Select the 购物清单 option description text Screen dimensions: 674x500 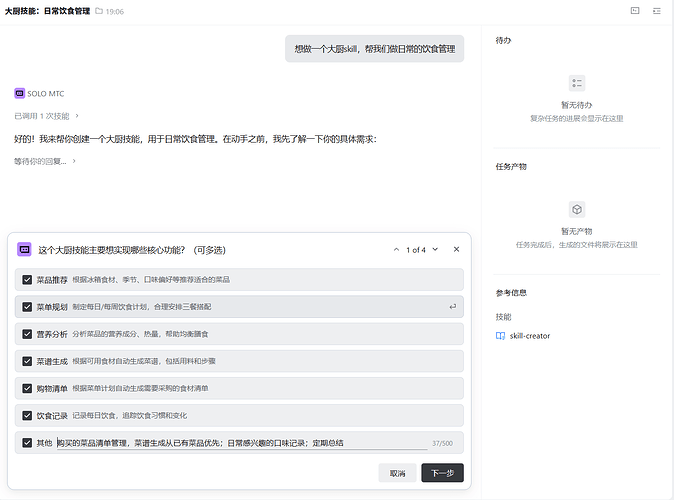tap(140, 388)
